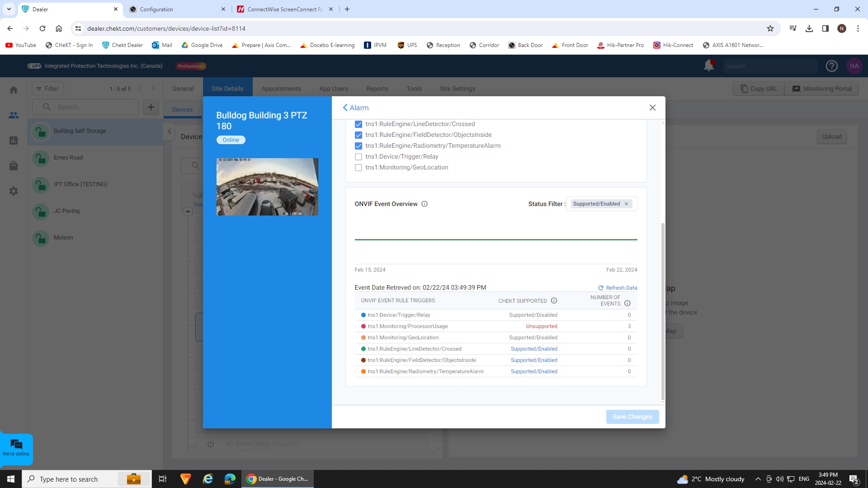Click the home icon in left sidebar
Image resolution: width=868 pixels, height=488 pixels.
(14, 90)
